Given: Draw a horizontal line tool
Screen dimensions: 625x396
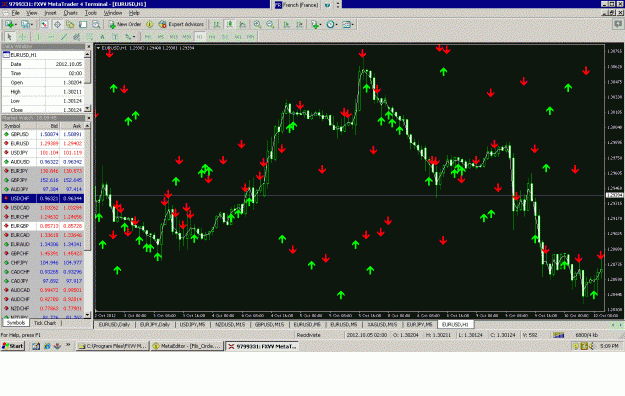Looking at the screenshot, I should click(51, 37).
